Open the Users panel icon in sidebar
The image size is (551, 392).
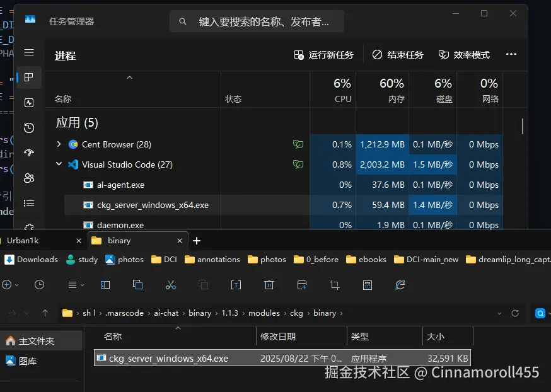click(28, 178)
